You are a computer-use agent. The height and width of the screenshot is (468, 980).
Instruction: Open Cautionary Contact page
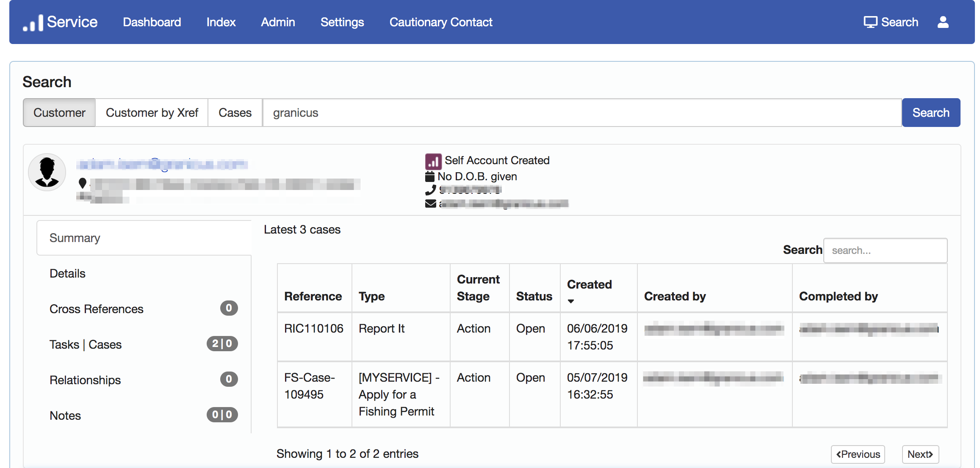(x=441, y=22)
